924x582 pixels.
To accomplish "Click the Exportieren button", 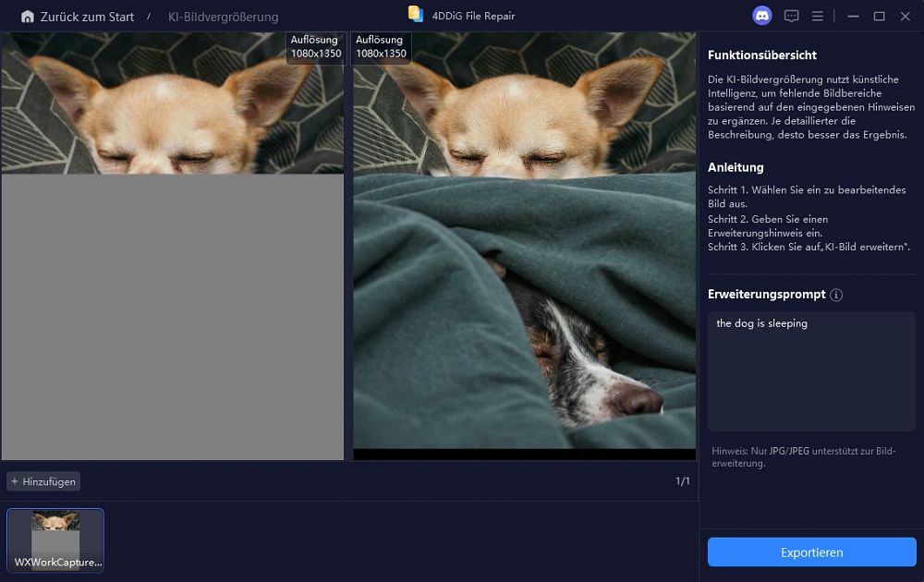I will point(811,552).
